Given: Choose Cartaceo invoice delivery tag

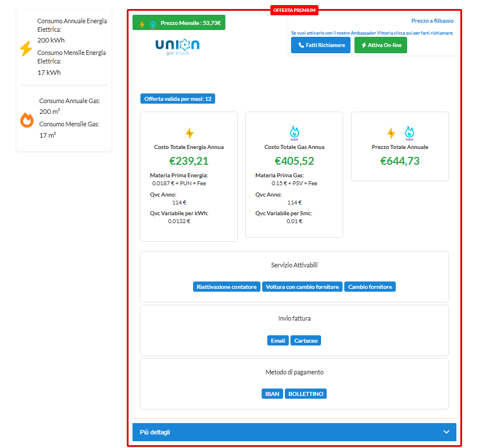Looking at the screenshot, I should [306, 340].
